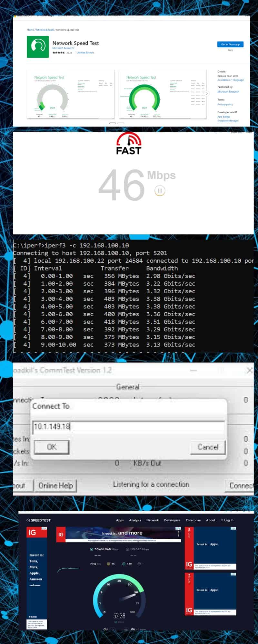Click the upload ping icon with dashes

point(139,564)
